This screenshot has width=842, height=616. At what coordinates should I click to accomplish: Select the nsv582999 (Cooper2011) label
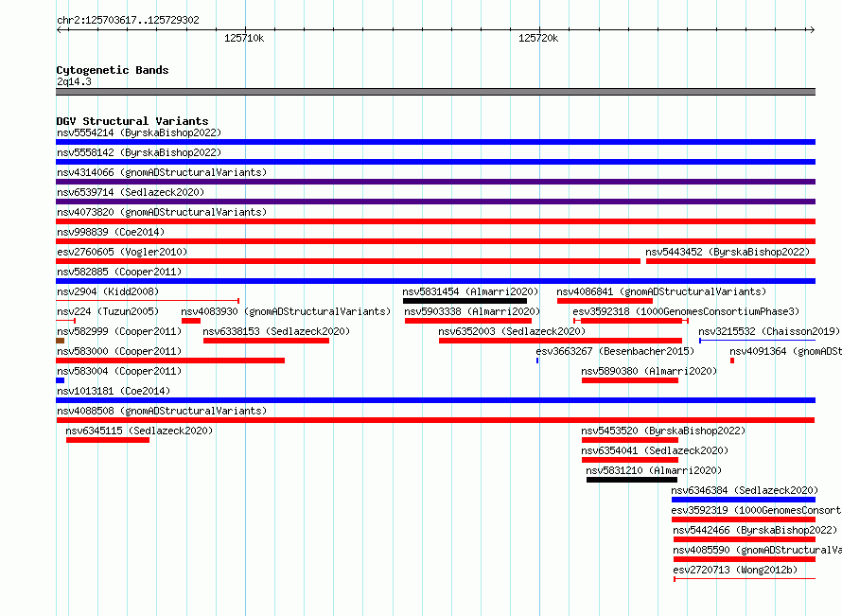[x=119, y=331]
